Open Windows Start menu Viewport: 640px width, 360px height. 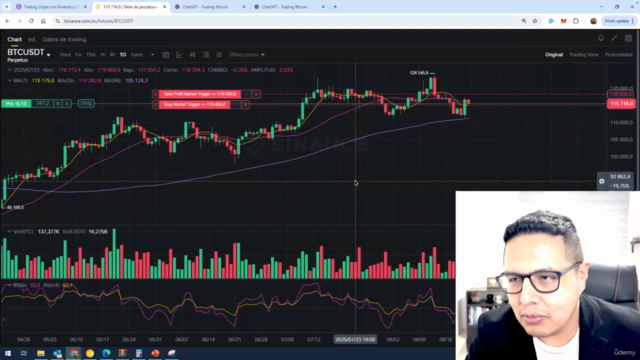tap(8, 353)
